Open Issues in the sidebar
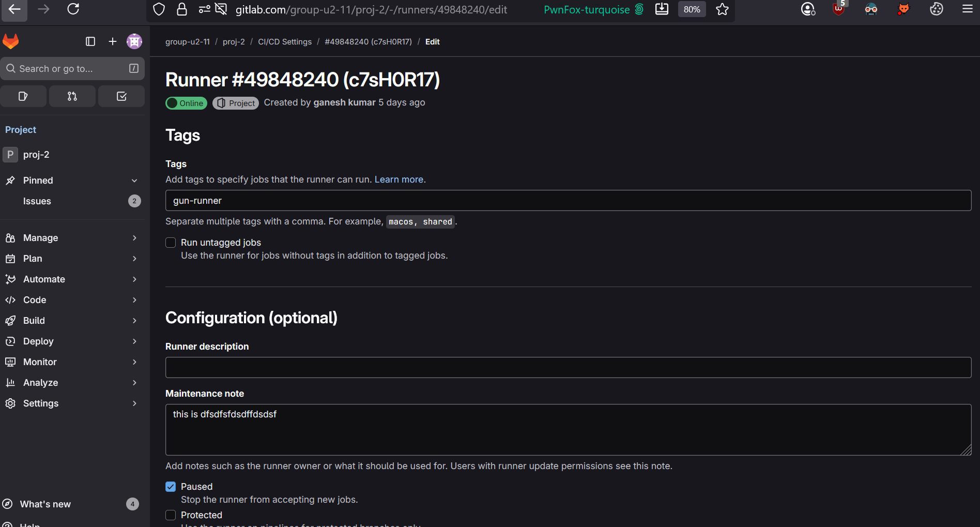Image resolution: width=980 pixels, height=527 pixels. click(x=37, y=201)
